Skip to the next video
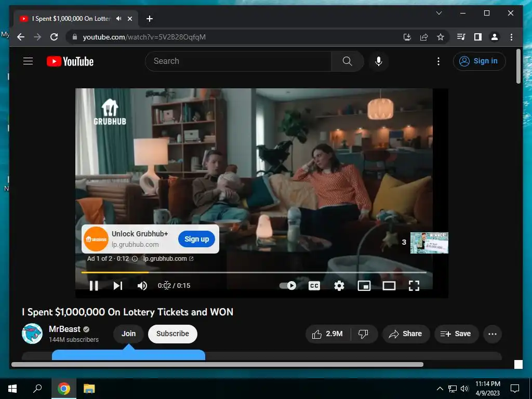The height and width of the screenshot is (399, 532). 118,286
